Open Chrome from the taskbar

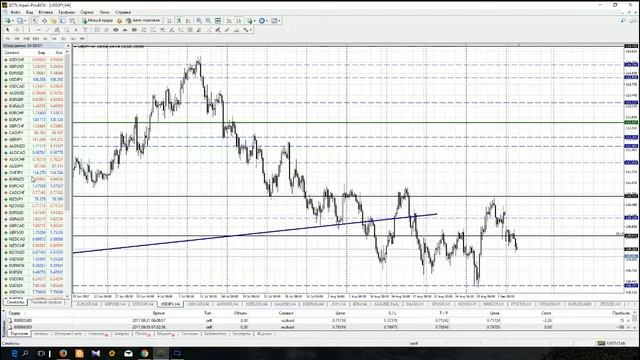point(144,353)
